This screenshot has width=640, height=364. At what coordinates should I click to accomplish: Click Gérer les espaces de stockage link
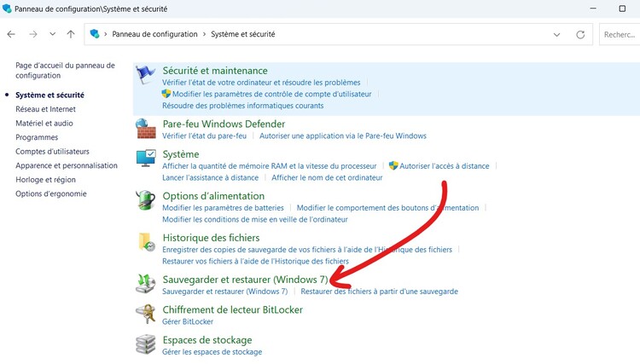[212, 352]
